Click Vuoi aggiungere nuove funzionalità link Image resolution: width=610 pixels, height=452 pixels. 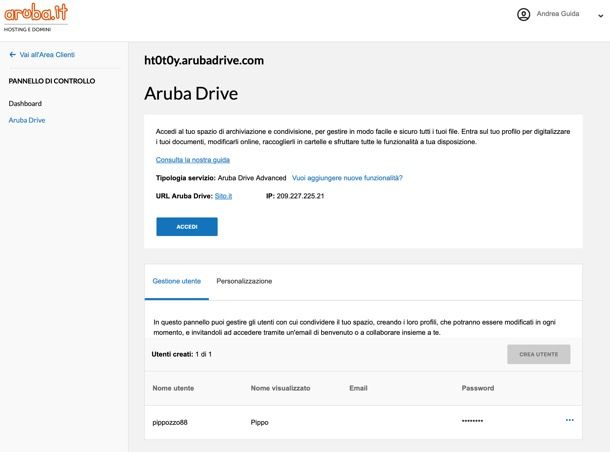tap(347, 178)
